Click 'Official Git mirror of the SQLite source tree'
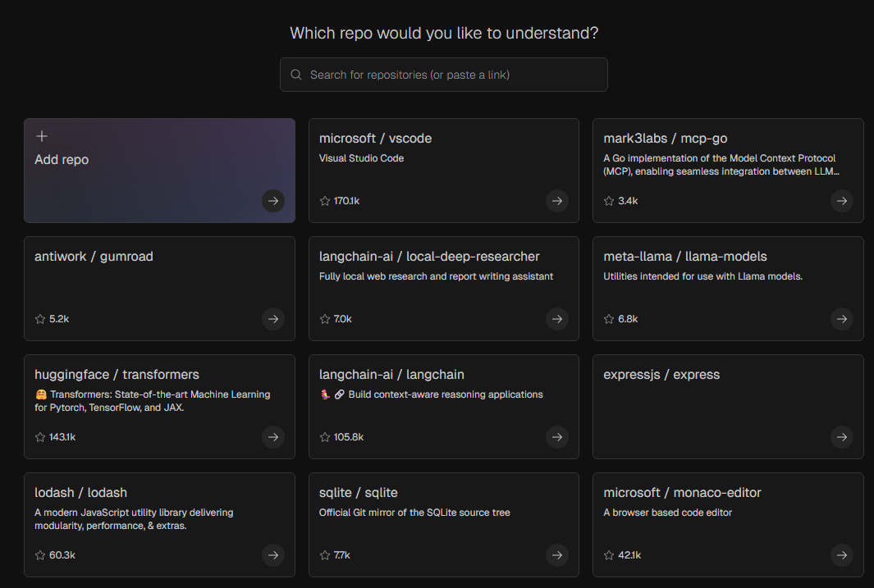Screen dimensions: 874x588 click(x=414, y=513)
